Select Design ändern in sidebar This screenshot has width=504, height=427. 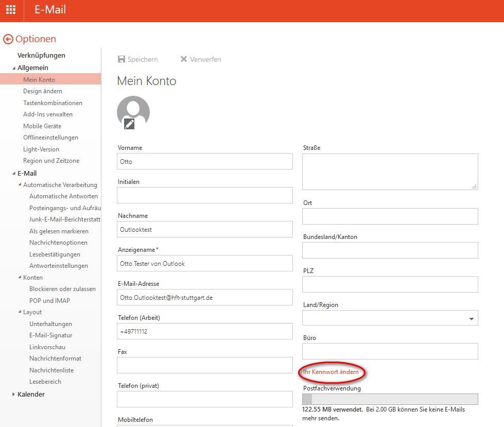(43, 91)
